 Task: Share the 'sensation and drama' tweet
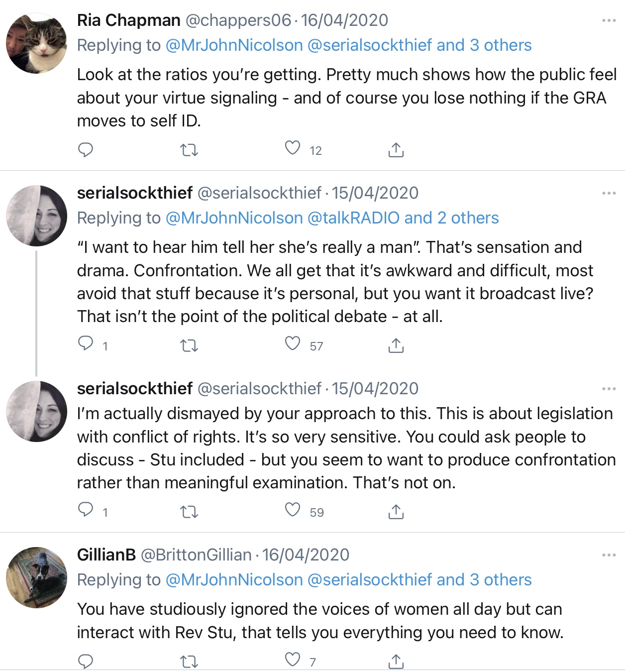pyautogui.click(x=396, y=345)
